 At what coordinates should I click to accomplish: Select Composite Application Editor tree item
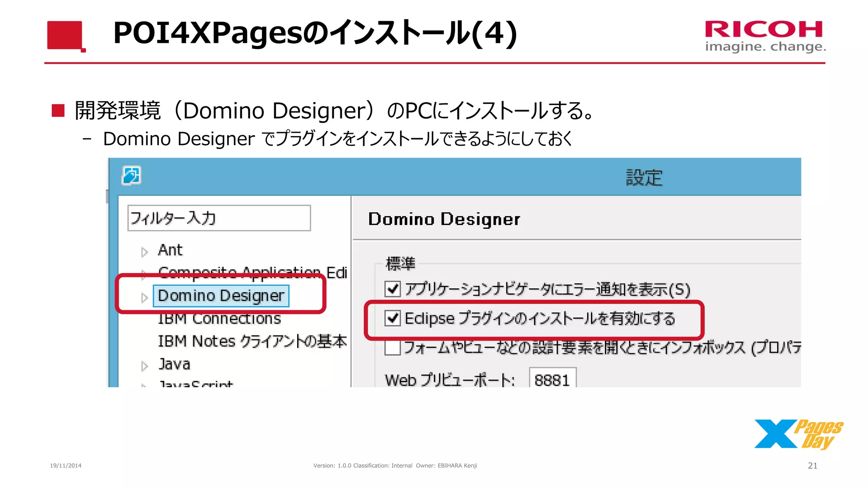(253, 272)
